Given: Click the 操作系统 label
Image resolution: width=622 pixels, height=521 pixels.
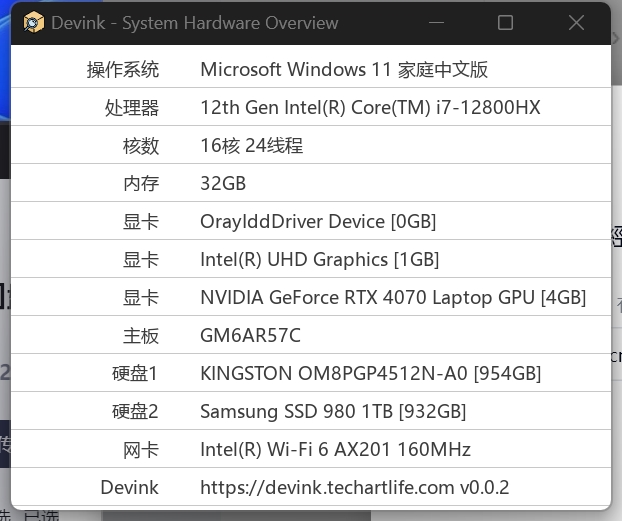Looking at the screenshot, I should (x=123, y=69).
